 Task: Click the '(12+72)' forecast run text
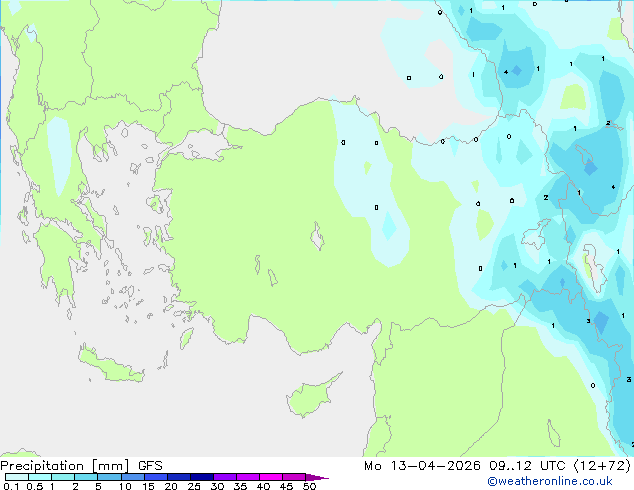tap(602, 466)
